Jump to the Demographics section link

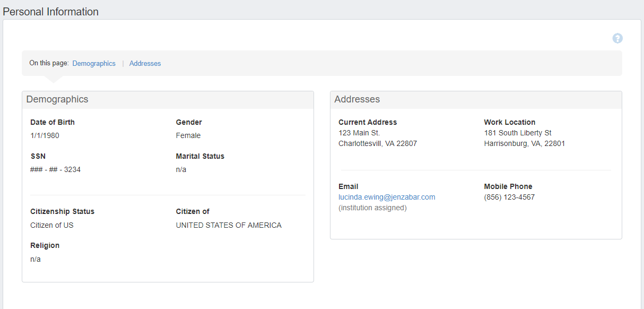pyautogui.click(x=94, y=63)
